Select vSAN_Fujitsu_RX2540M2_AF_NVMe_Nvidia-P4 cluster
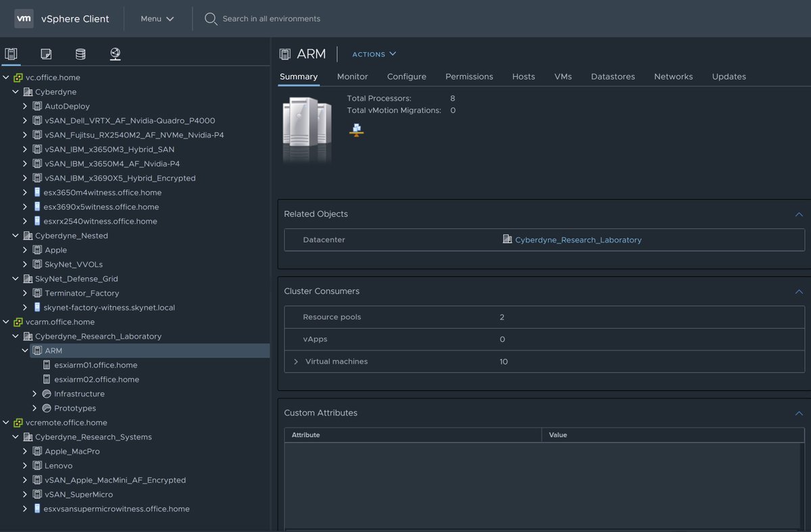811x532 pixels. coord(134,135)
